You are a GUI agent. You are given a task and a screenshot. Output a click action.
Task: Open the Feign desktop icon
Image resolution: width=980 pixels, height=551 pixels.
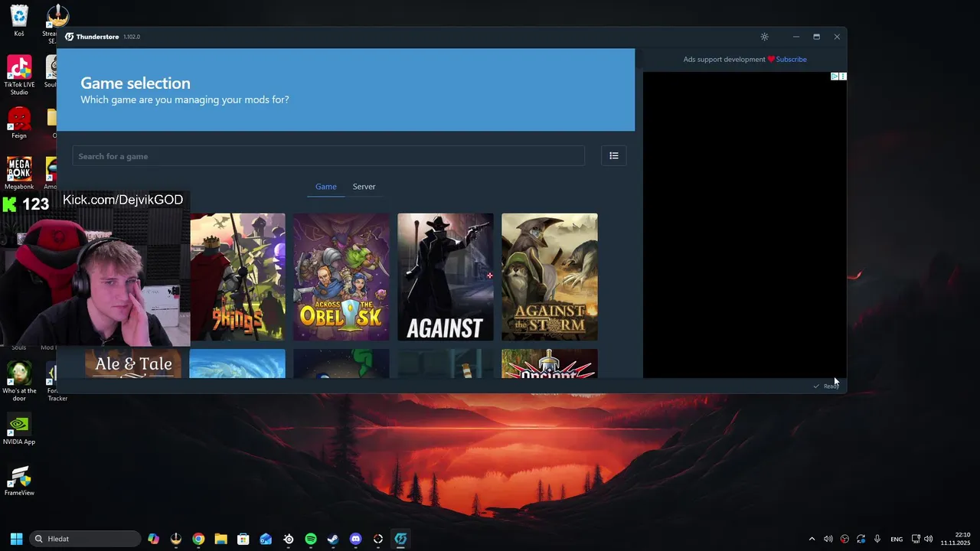pos(19,122)
